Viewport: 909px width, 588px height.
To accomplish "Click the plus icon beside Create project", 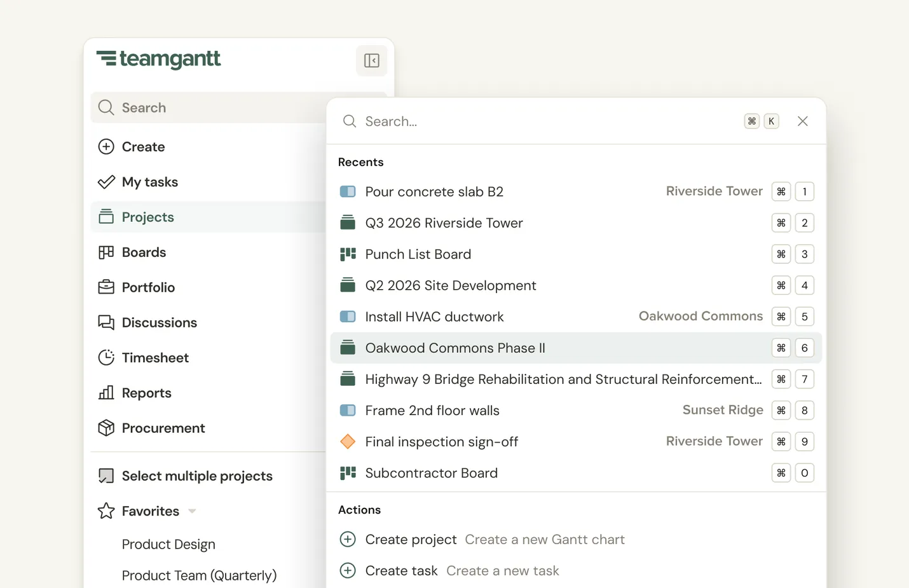I will tap(348, 539).
